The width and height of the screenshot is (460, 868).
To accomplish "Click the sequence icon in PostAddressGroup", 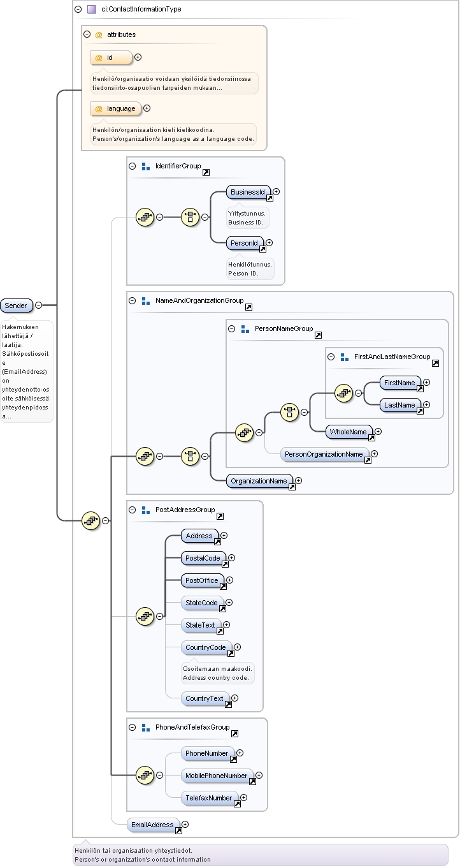I will pyautogui.click(x=145, y=616).
